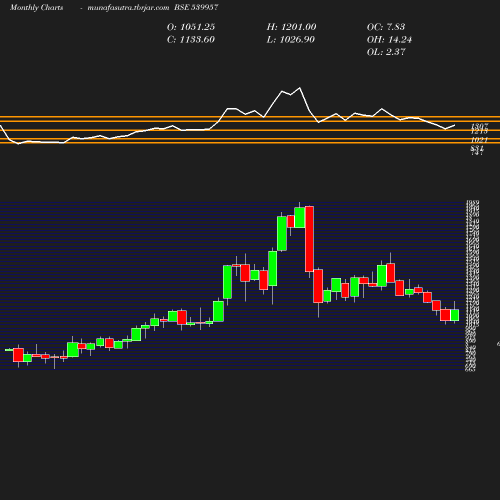500x500 pixels.
Task: Click the last green candlestick on the right
Action: tap(455, 315)
